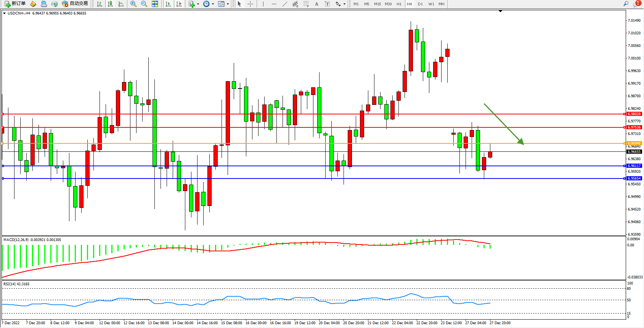Select the crosshair cursor tool
The image size is (644, 328).
(x=250, y=4)
